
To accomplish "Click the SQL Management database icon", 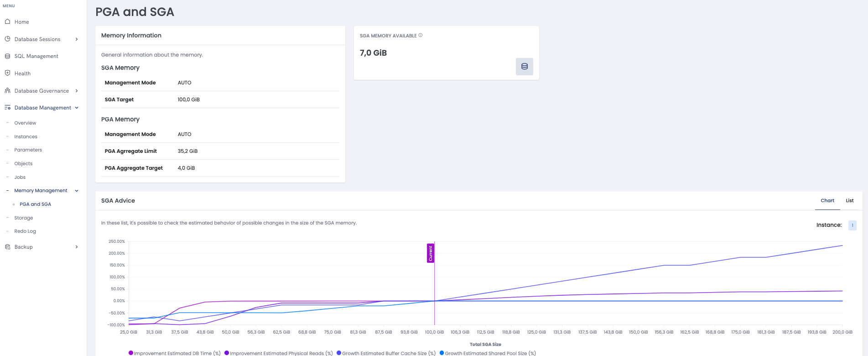I will tap(7, 56).
